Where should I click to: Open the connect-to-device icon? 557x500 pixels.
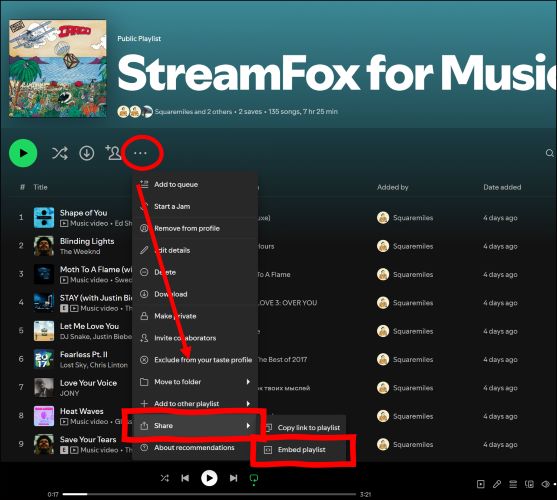click(x=529, y=484)
